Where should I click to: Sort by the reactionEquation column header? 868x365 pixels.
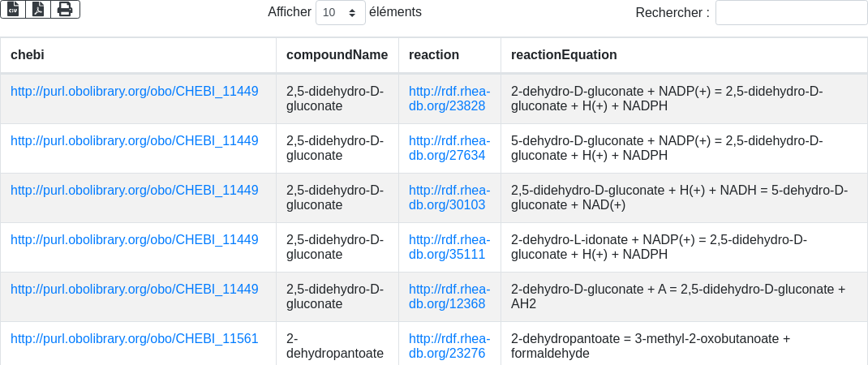click(x=564, y=55)
